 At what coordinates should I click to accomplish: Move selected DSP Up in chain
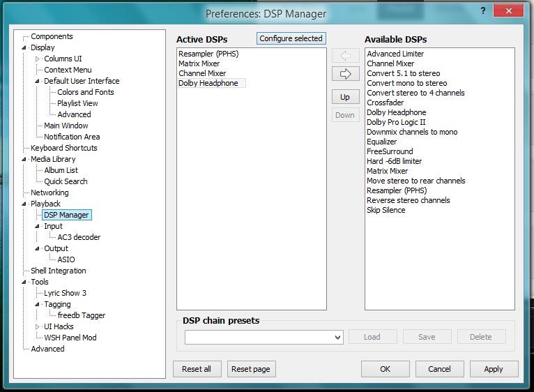coord(345,97)
